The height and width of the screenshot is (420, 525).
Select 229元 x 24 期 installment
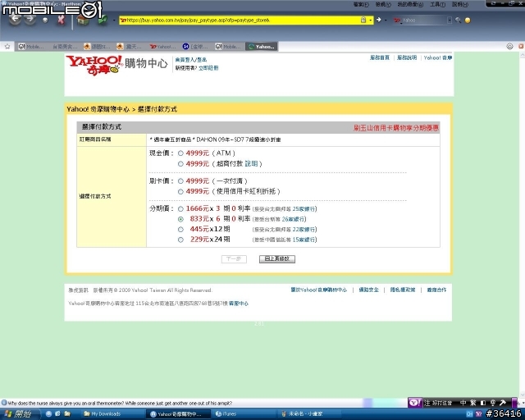180,240
